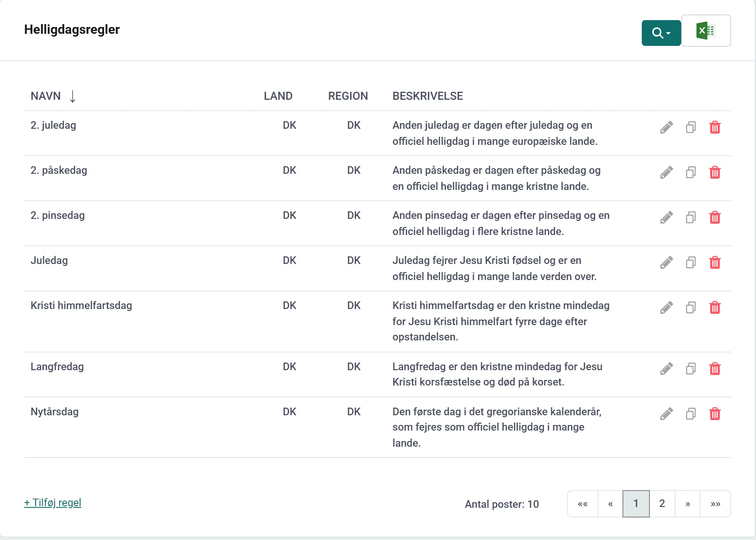The height and width of the screenshot is (540, 756).
Task: Duplicate the Kristi himmelfartsdag rule
Action: pos(691,307)
